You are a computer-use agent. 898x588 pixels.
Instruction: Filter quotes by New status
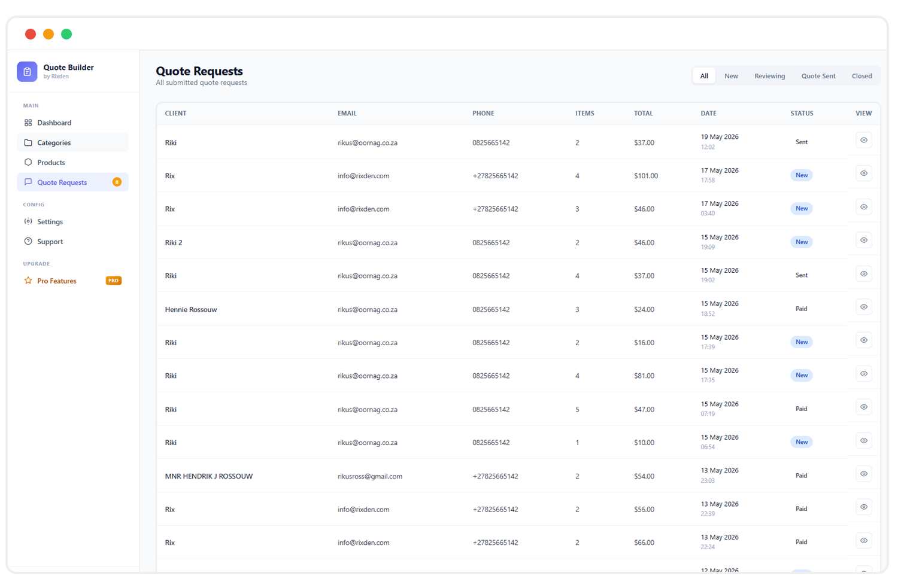731,76
